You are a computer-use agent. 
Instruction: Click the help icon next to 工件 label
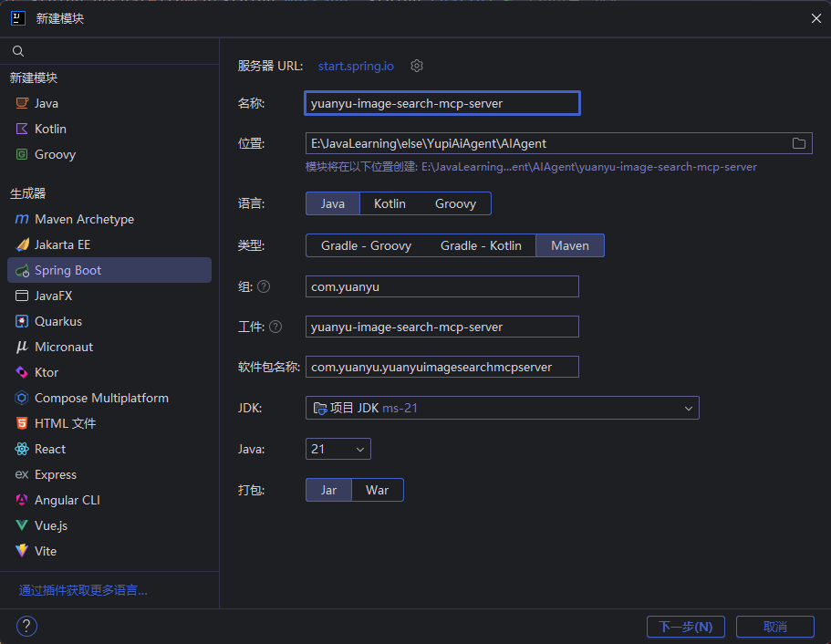275,327
